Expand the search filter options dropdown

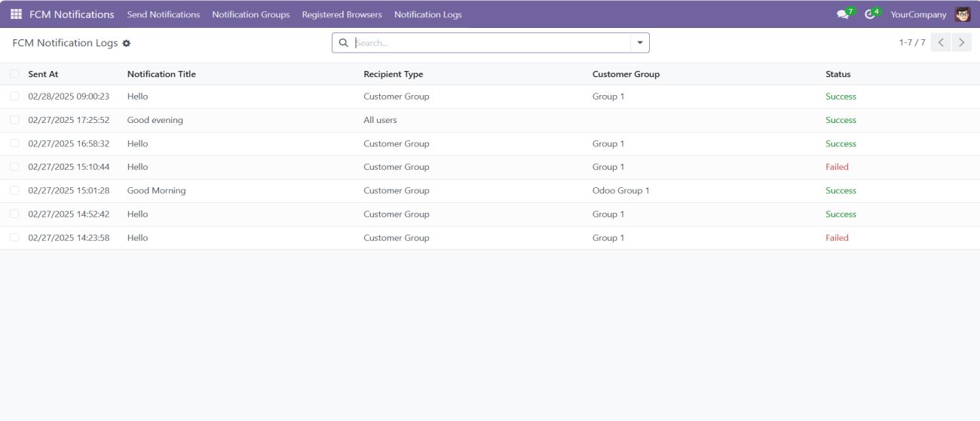click(640, 43)
